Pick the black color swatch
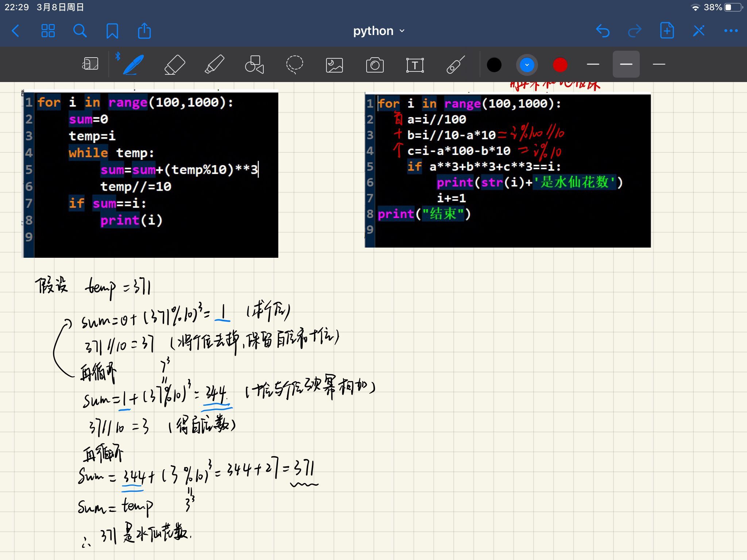747x560 pixels. tap(494, 65)
